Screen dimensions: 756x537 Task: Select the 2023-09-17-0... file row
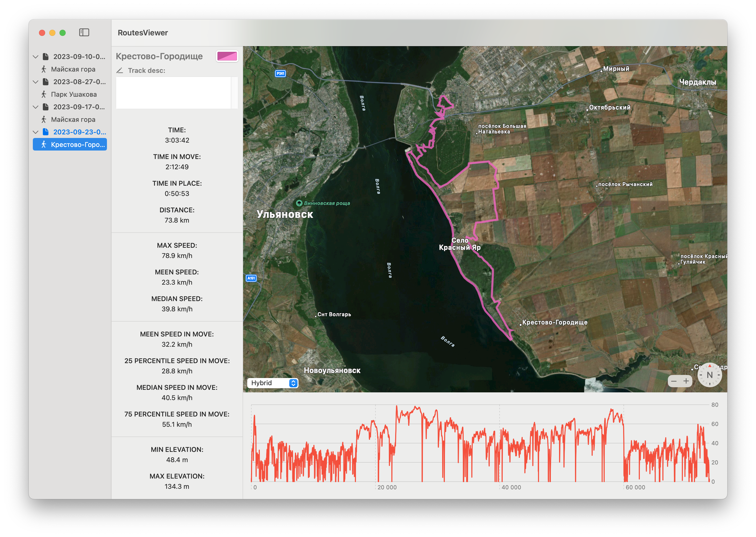[70, 107]
